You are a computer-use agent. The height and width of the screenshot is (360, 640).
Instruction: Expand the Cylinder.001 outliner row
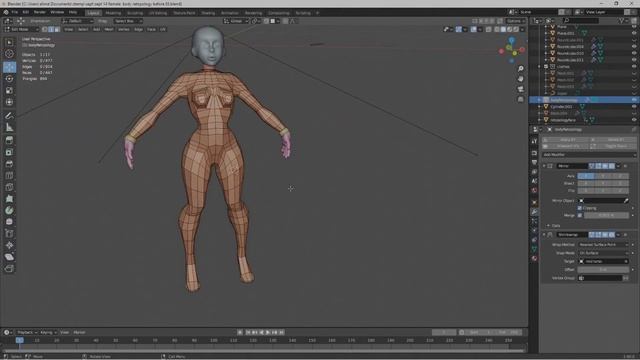(540, 107)
